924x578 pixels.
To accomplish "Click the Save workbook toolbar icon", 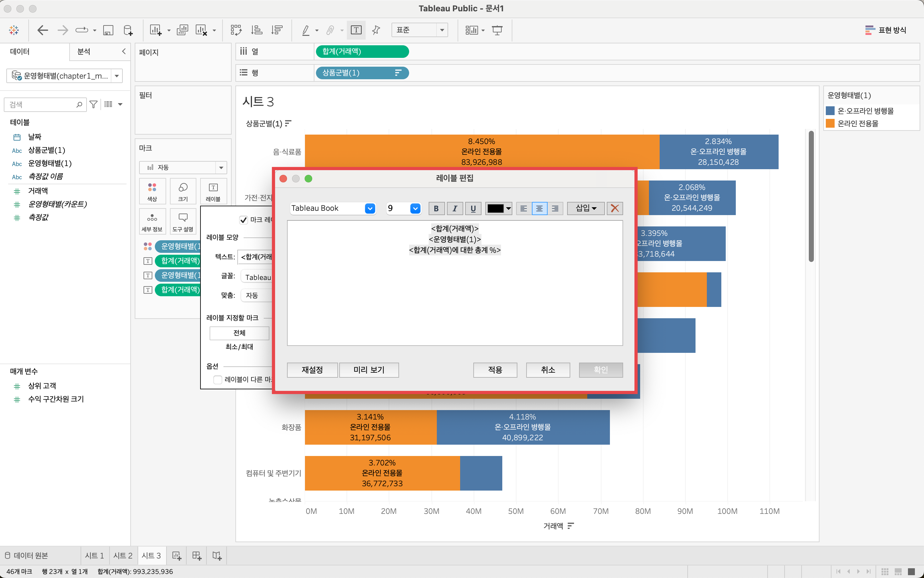I will pyautogui.click(x=108, y=30).
